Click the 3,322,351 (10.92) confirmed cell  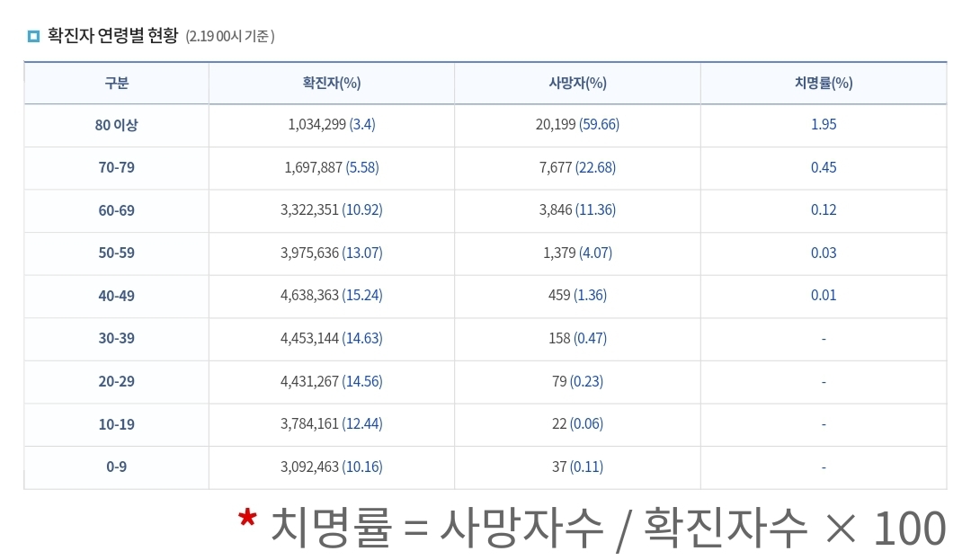click(331, 209)
